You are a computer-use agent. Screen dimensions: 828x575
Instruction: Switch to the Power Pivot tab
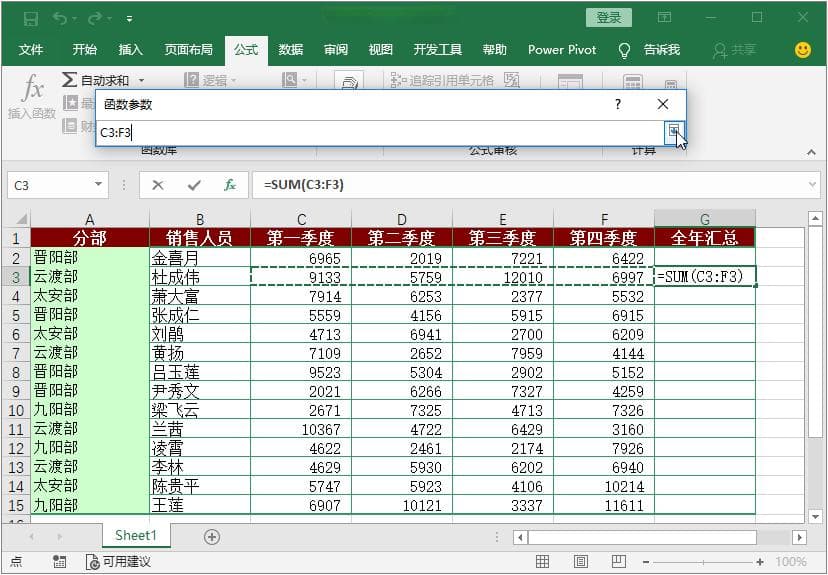pos(562,50)
